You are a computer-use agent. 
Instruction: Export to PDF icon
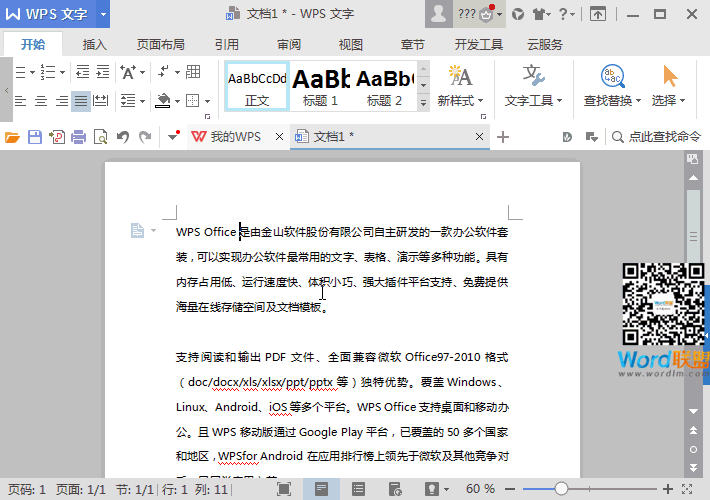pyautogui.click(x=57, y=137)
